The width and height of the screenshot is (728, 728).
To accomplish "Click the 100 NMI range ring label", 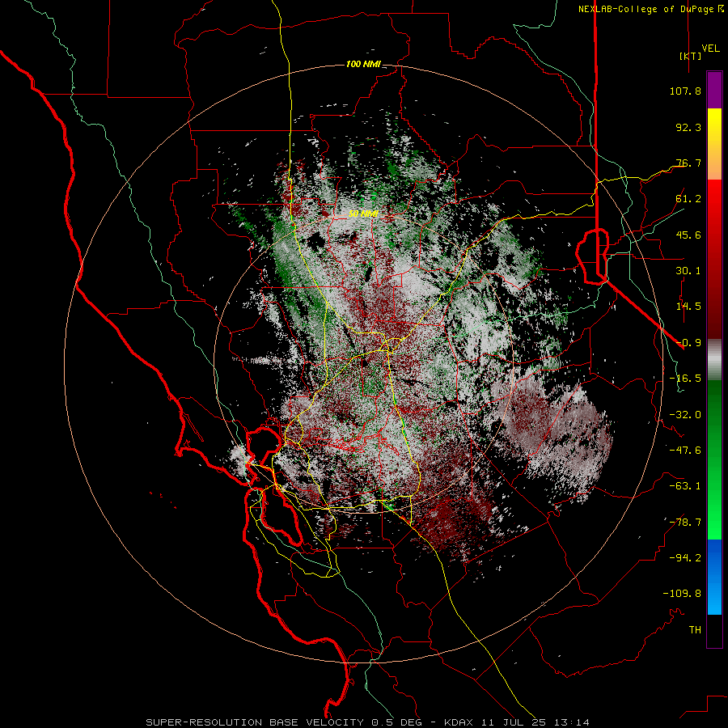I will point(363,64).
